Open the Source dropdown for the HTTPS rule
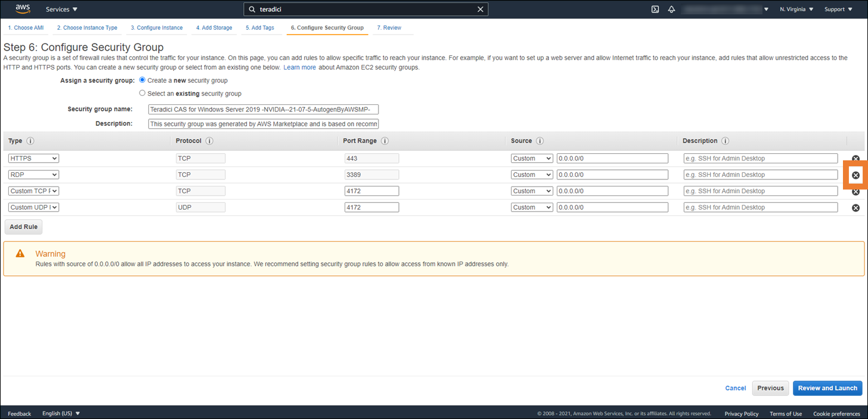Image resolution: width=868 pixels, height=419 pixels. pyautogui.click(x=532, y=159)
